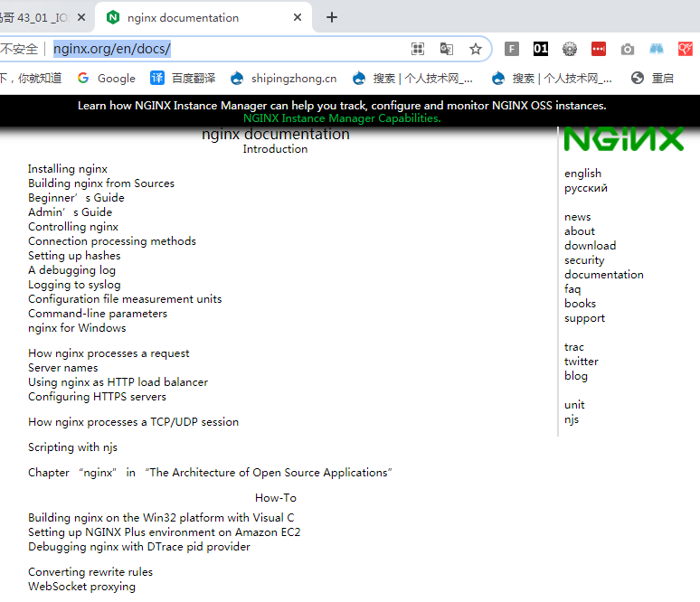Open the Beginner's Guide link

pos(76,198)
